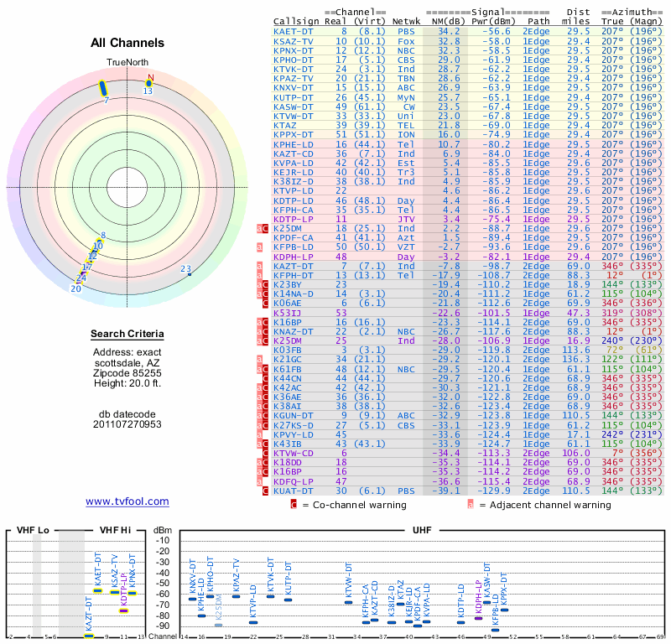Click warning markers beside KNAZ-DT row

(x=263, y=331)
